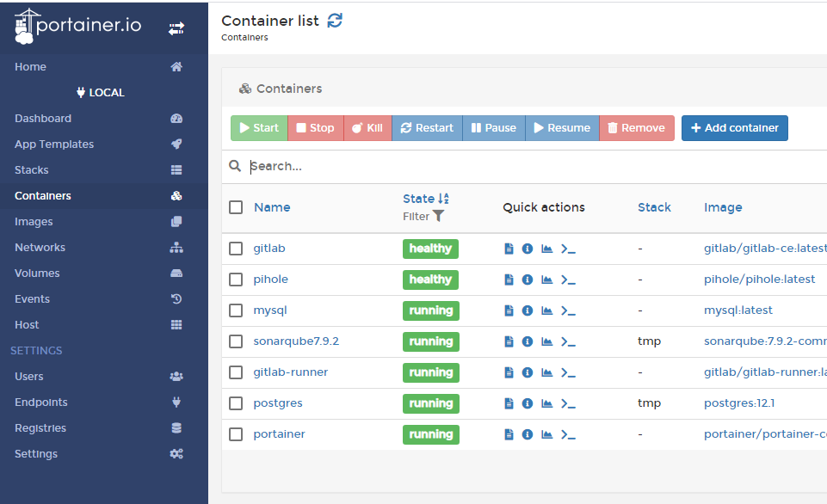Click the Remove button
827x504 pixels.
(637, 128)
